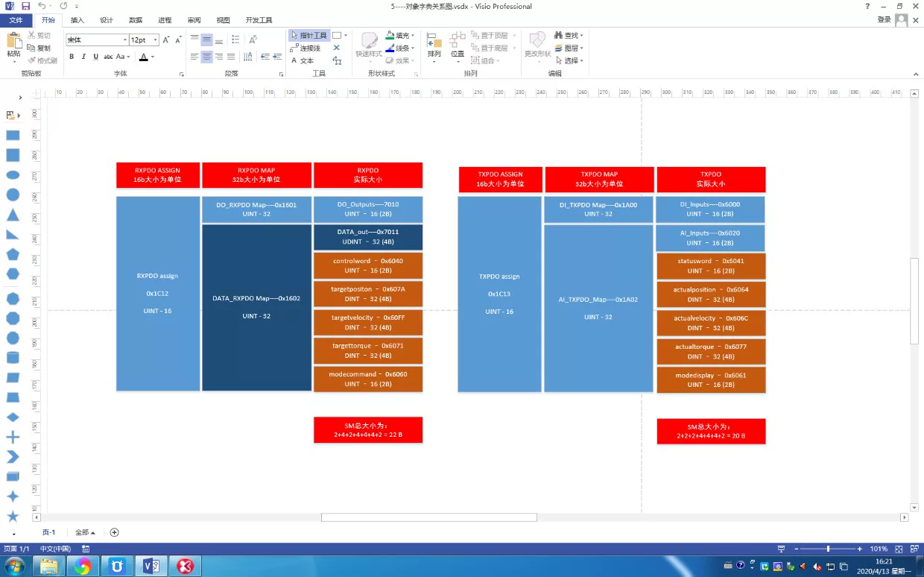Click the 页-1 page tab
This screenshot has width=924, height=577.
click(x=48, y=532)
